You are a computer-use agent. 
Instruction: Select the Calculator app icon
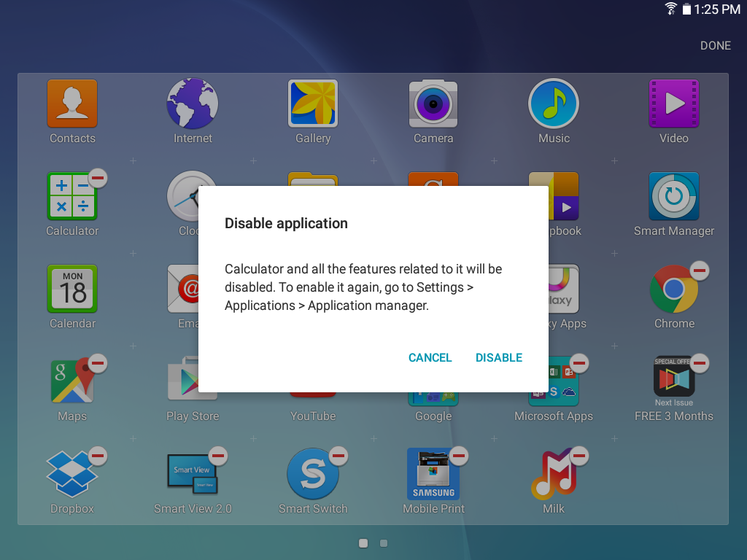pyautogui.click(x=72, y=195)
